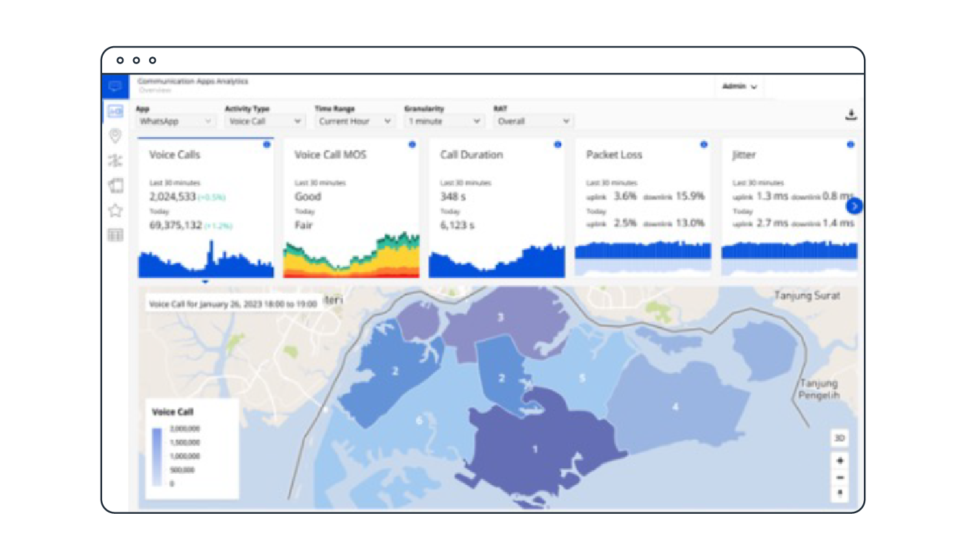Toggle the 3D map view
The width and height of the screenshot is (966, 560).
click(x=840, y=438)
